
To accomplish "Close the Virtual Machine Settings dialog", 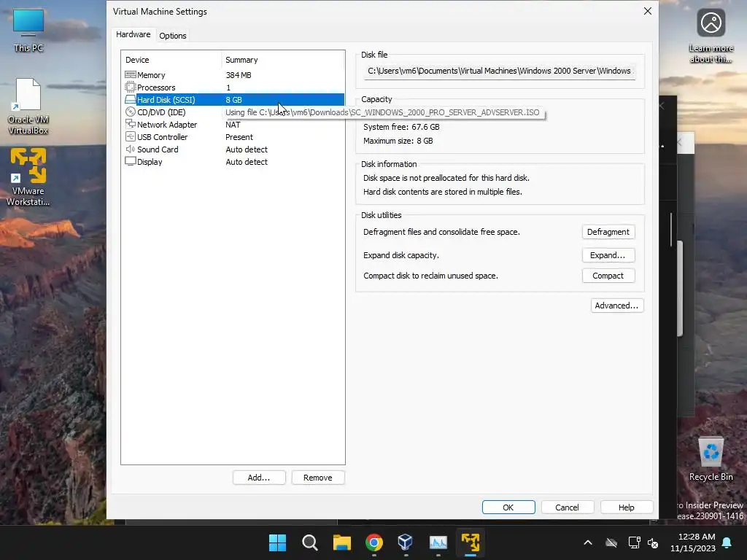I will pos(648,11).
